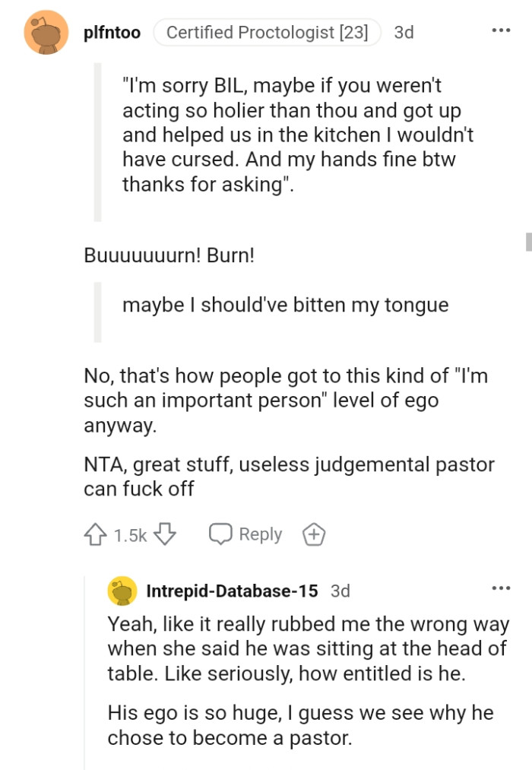Open three-dot menu on plfntoo's comment
The width and height of the screenshot is (532, 770).
[500, 32]
